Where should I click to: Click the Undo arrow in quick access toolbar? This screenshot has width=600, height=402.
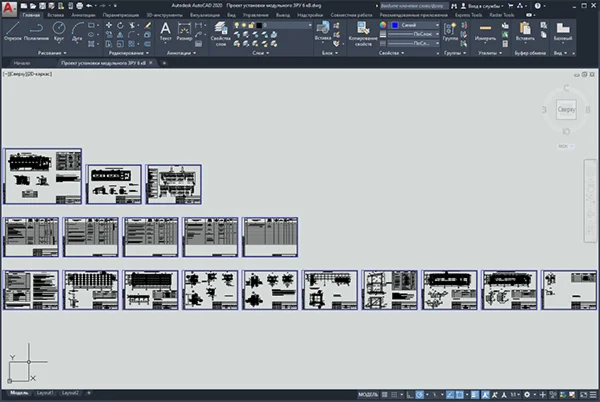90,6
